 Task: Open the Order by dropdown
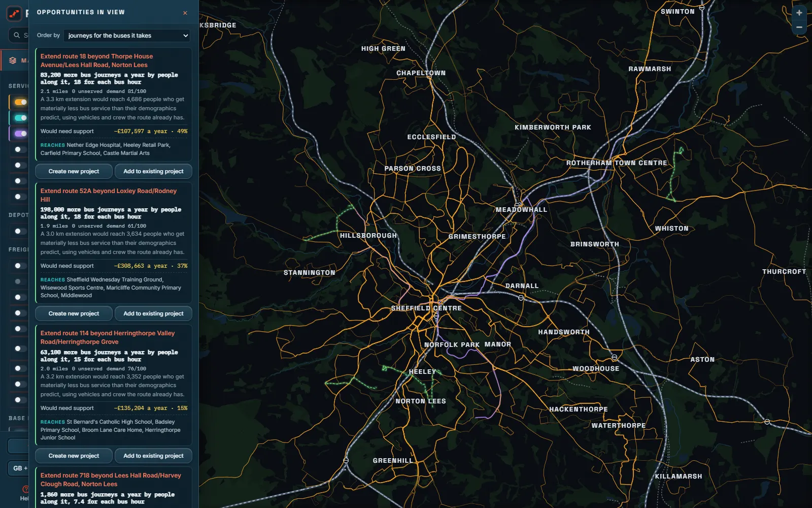pyautogui.click(x=127, y=36)
